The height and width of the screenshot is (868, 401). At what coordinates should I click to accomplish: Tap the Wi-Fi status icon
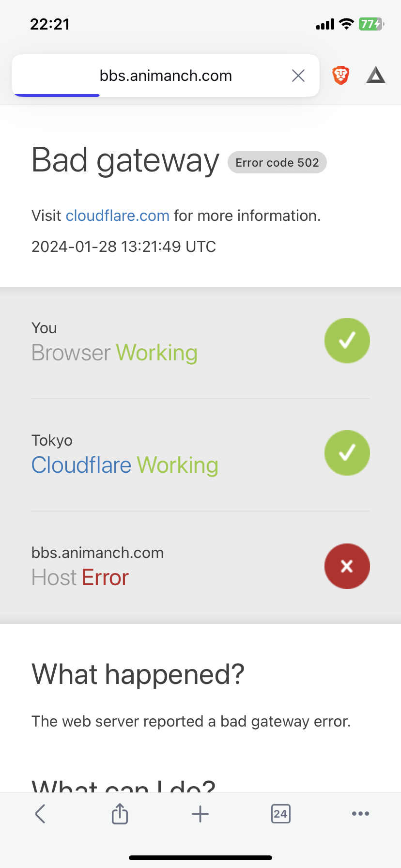click(x=346, y=24)
